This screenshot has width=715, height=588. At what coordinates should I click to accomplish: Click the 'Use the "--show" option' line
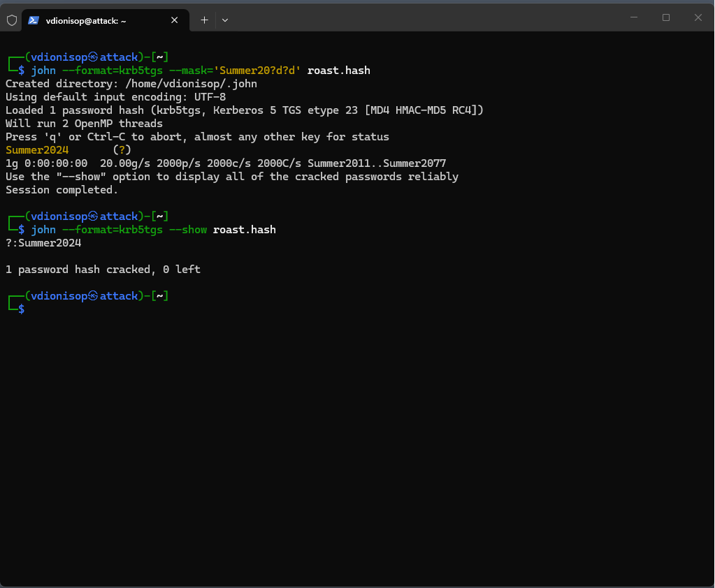pyautogui.click(x=232, y=177)
